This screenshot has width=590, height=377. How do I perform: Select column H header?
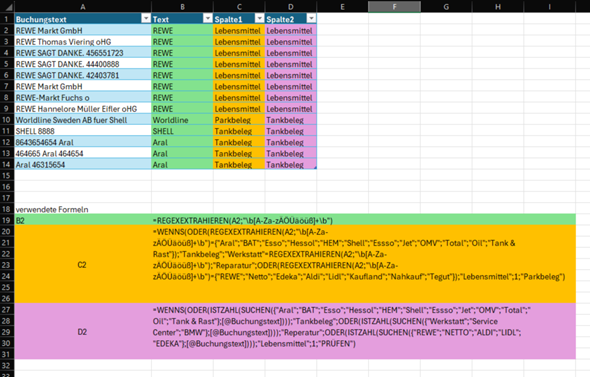tap(498, 7)
